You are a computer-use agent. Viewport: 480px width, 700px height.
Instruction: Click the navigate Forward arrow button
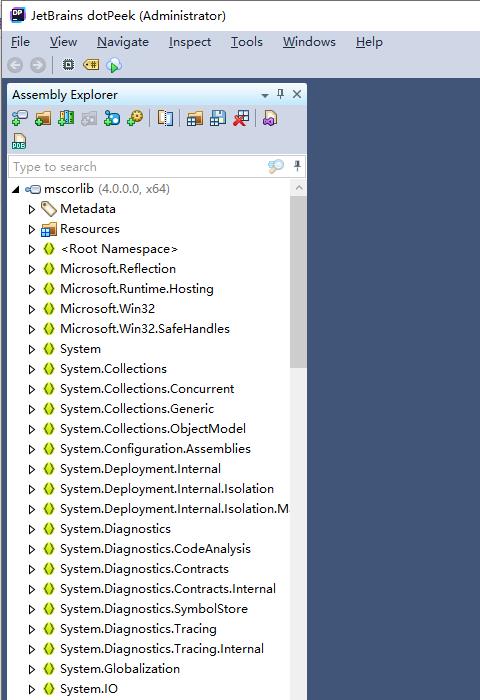pos(38,65)
